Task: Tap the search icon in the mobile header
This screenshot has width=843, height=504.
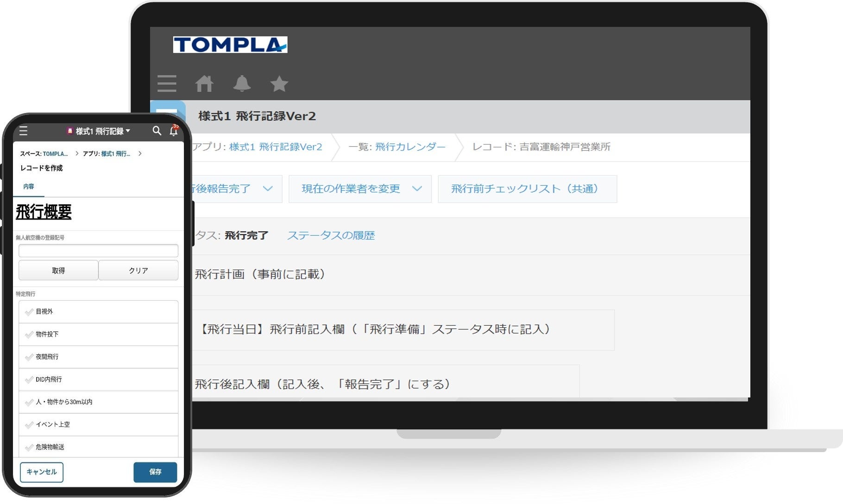Action: point(157,131)
